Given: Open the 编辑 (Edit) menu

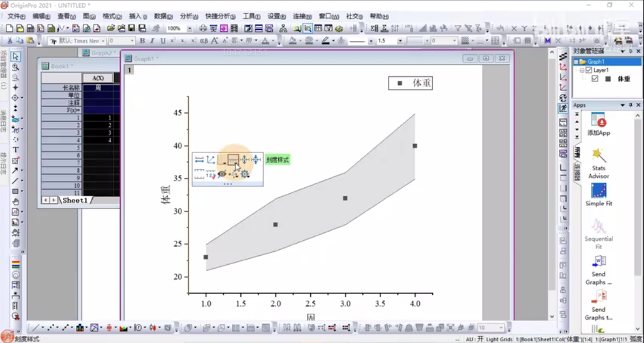Looking at the screenshot, I should (x=41, y=16).
